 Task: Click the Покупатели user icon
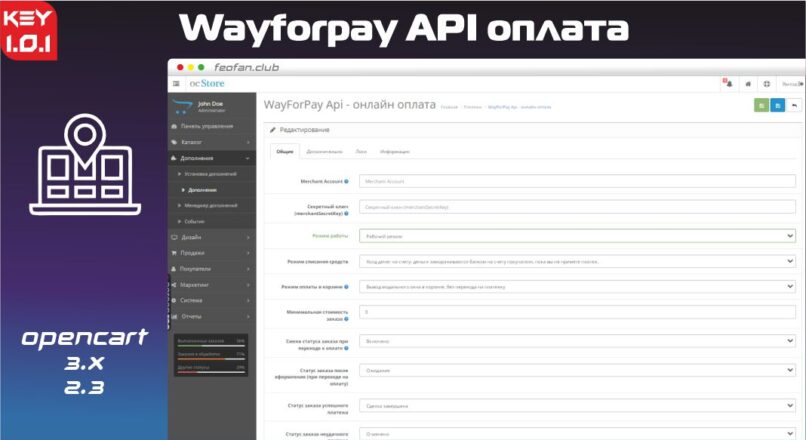(x=174, y=269)
